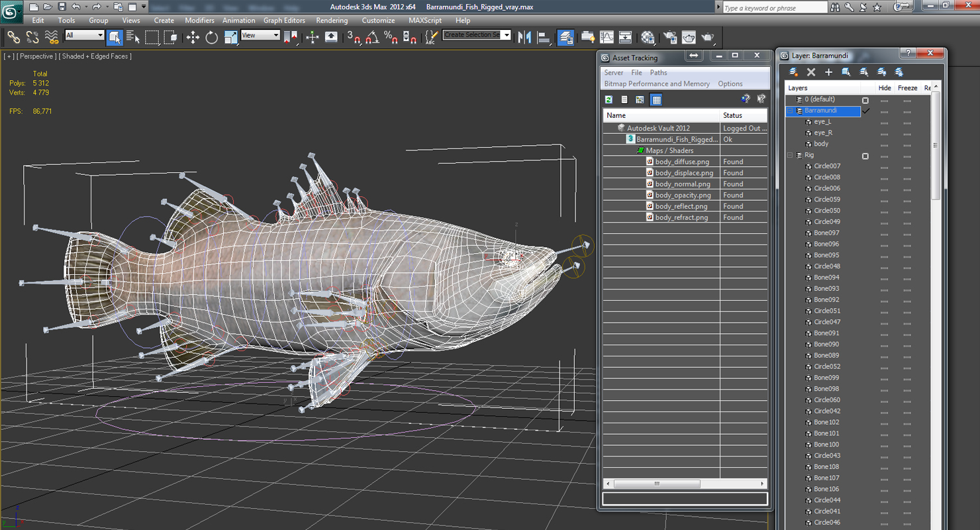Toggle Hide for eye_L object
The height and width of the screenshot is (530, 980).
click(x=884, y=123)
